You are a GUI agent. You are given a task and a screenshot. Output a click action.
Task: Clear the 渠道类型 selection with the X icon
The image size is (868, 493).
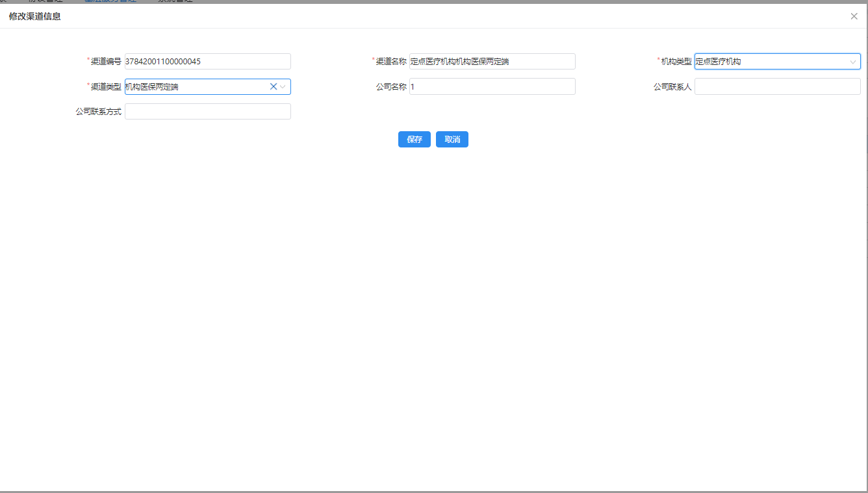(x=274, y=86)
